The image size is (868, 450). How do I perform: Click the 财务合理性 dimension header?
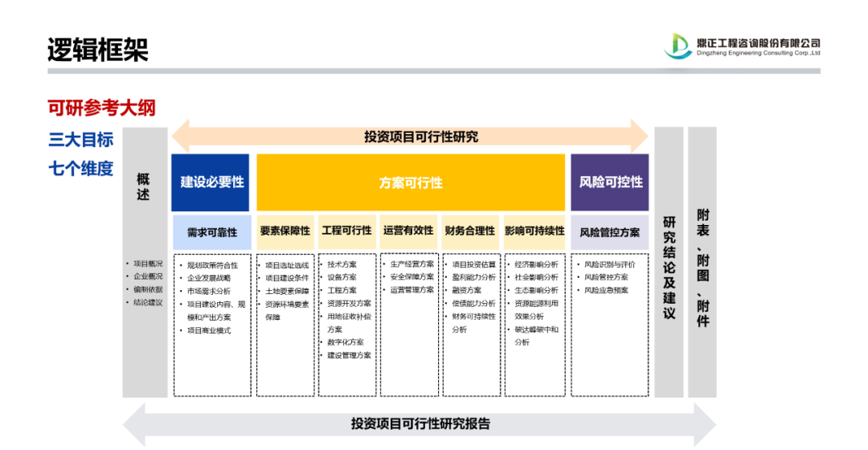(x=470, y=231)
